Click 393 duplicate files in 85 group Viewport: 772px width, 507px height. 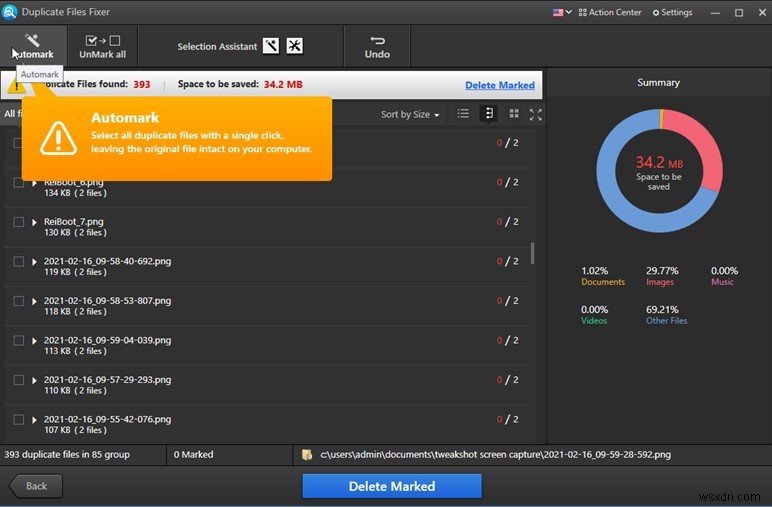[x=67, y=455]
